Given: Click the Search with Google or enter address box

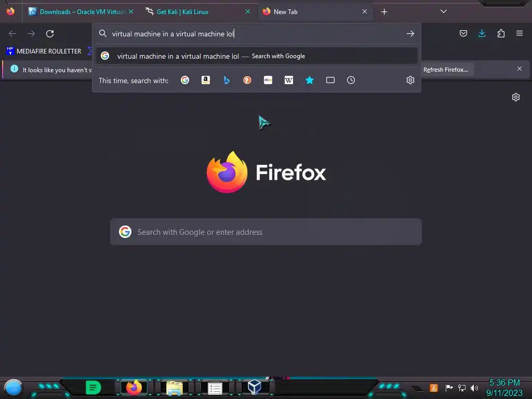Looking at the screenshot, I should [x=266, y=232].
